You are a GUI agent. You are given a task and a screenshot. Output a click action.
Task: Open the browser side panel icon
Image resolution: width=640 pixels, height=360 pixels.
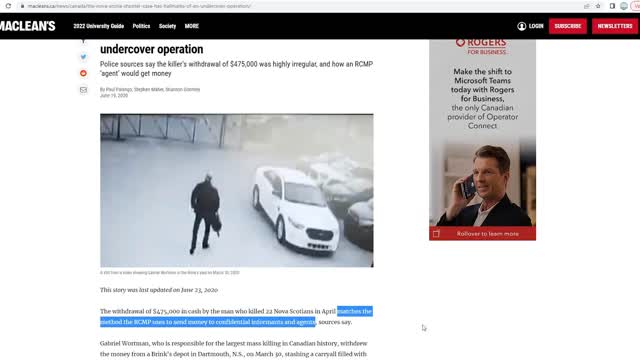tap(612, 6)
